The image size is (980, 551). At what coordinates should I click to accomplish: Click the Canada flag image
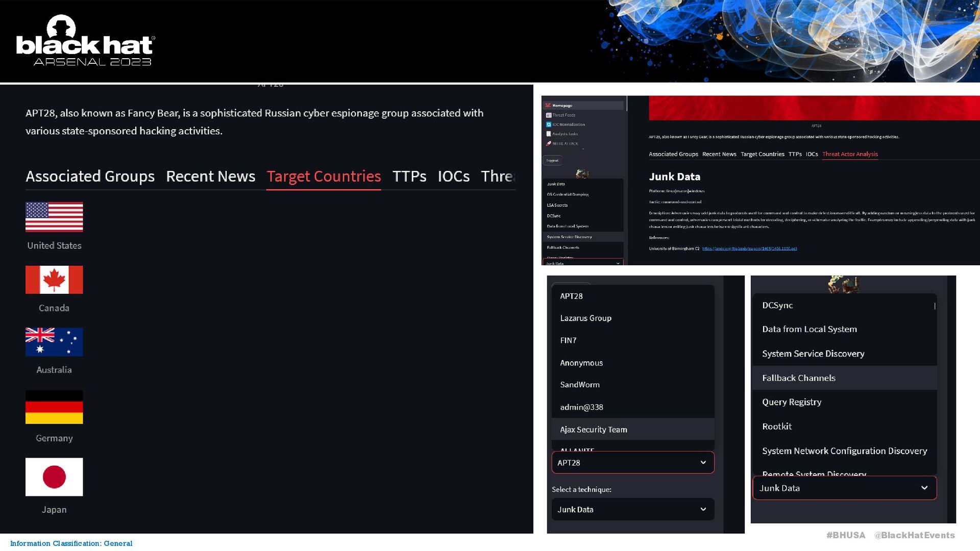pos(54,280)
